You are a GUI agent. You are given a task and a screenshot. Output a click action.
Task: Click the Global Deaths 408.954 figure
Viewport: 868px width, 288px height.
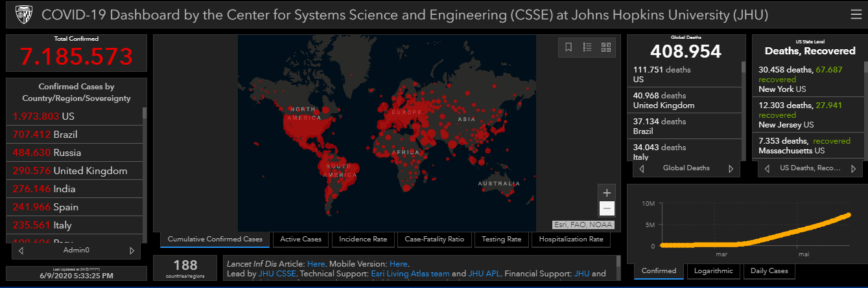(x=686, y=51)
